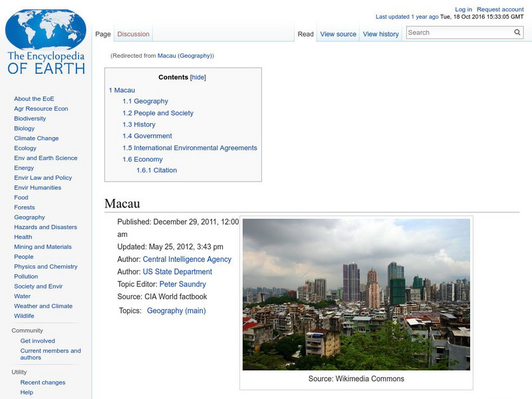The width and height of the screenshot is (532, 399).
Task: Open the Biodiversity sidebar section
Action: [x=29, y=118]
